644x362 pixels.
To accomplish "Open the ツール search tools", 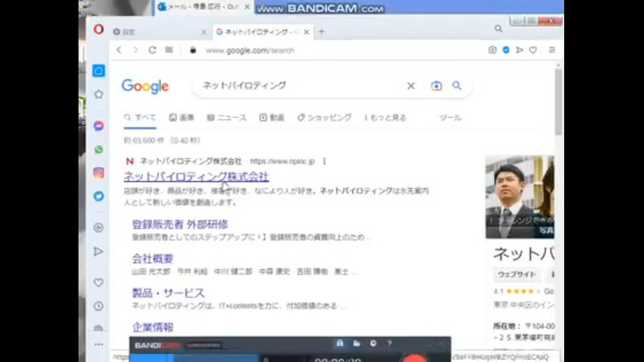I will [x=450, y=118].
